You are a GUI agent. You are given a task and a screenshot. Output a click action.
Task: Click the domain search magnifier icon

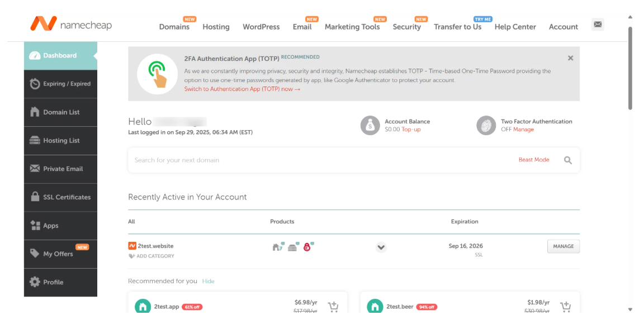(x=567, y=160)
